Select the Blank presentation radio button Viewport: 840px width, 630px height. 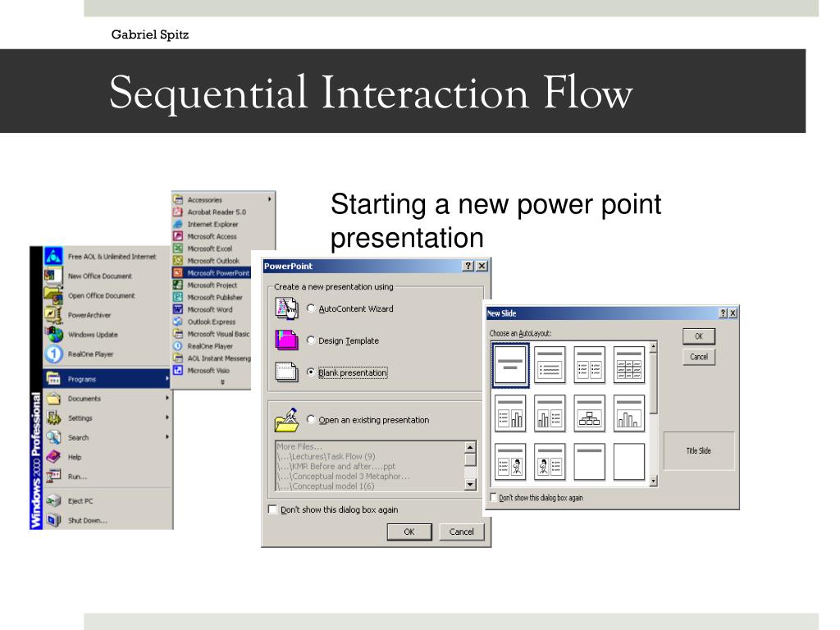tap(311, 372)
